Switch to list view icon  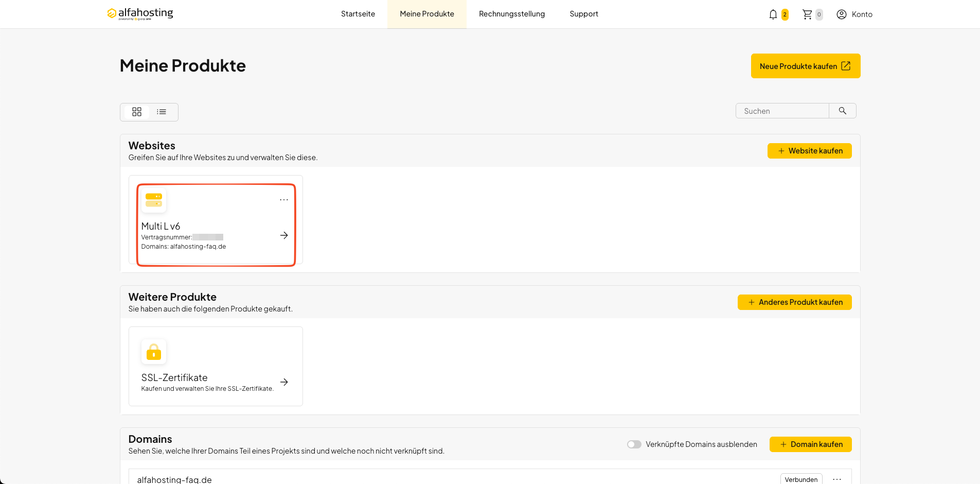[x=162, y=112]
